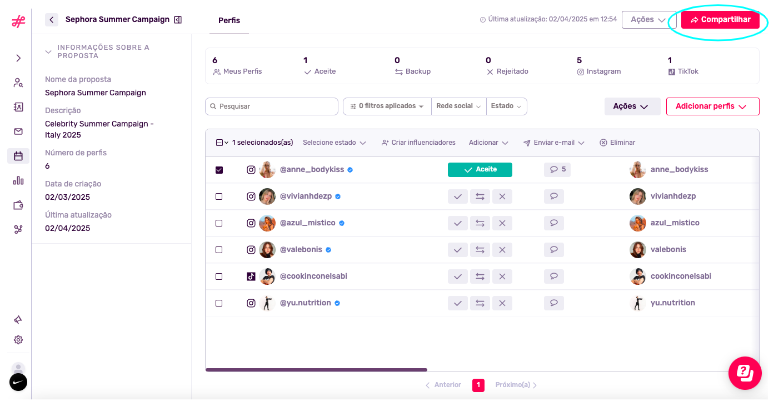Check the @azul_mistico row checkbox
The height and width of the screenshot is (407, 782).
(x=219, y=223)
